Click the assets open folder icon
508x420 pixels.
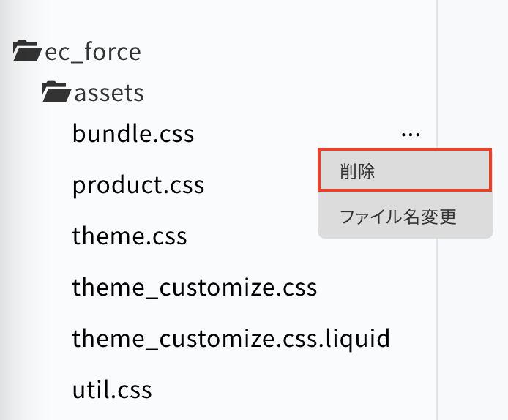pyautogui.click(x=56, y=92)
